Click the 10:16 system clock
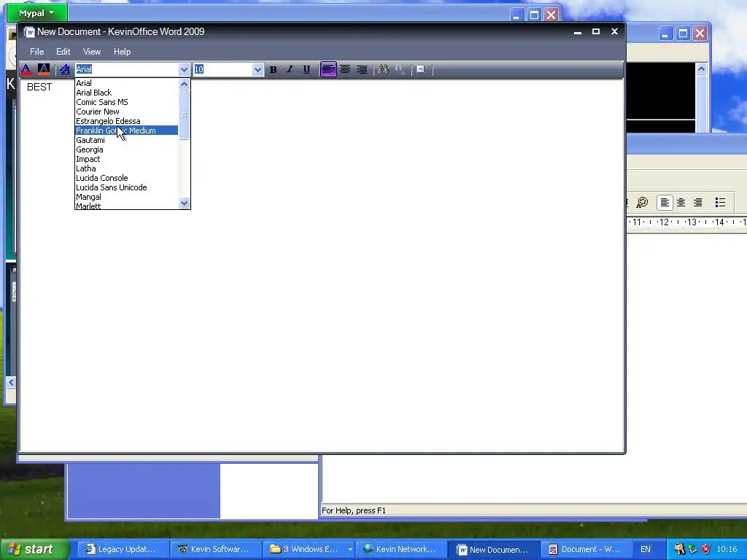This screenshot has width=747, height=560. coord(727,550)
